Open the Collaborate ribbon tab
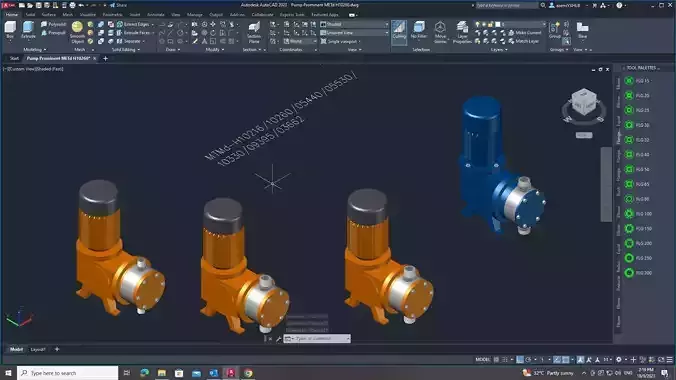This screenshot has width=676, height=380. (x=262, y=15)
